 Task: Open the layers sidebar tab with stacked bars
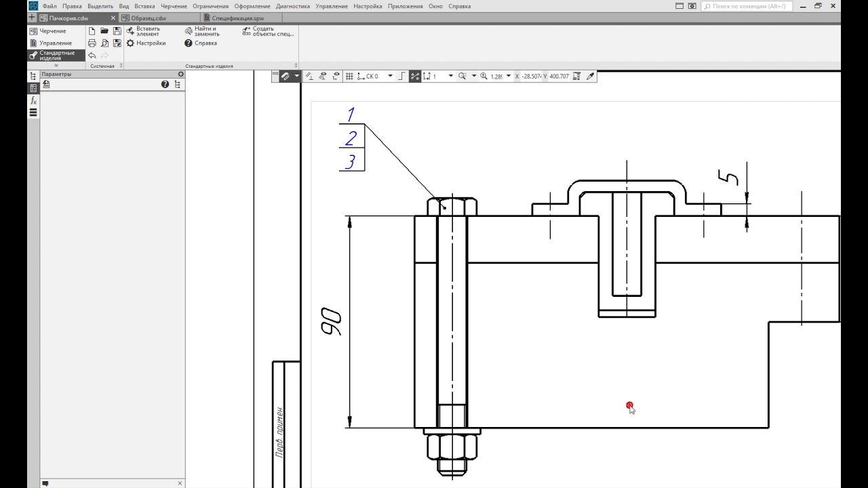click(33, 113)
